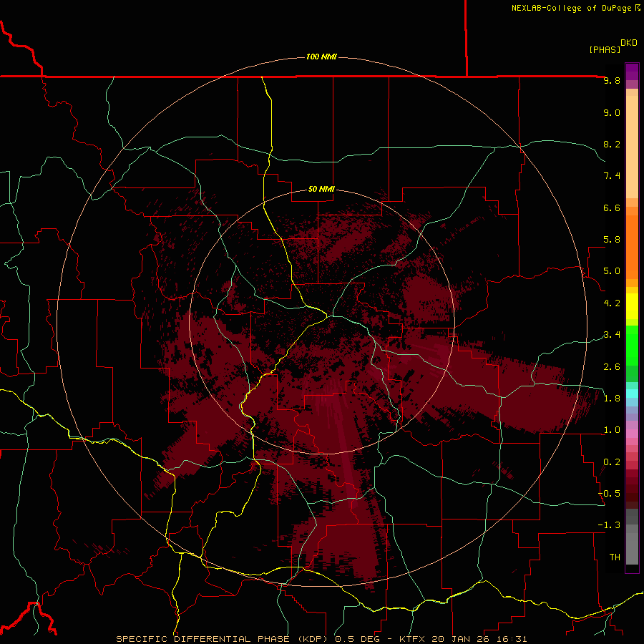Viewport: 644px width, 644px height.
Task: Click the 7.4 scale value
Action: coord(612,176)
